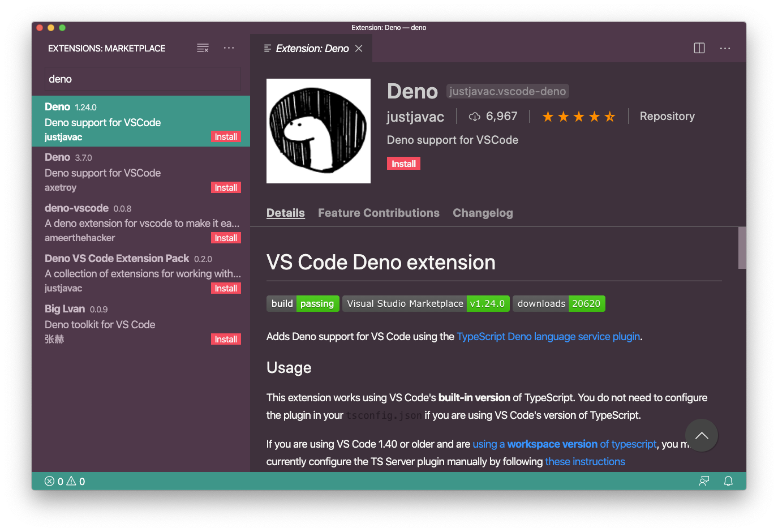Open TypeScript Deno language service plugin link
Viewport: 778px width, 532px height.
(548, 336)
